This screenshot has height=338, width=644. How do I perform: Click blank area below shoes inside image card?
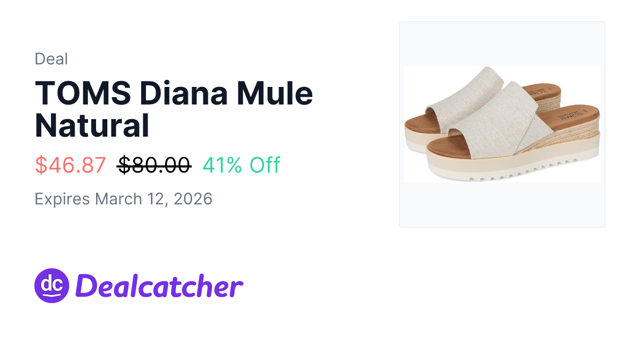[502, 207]
